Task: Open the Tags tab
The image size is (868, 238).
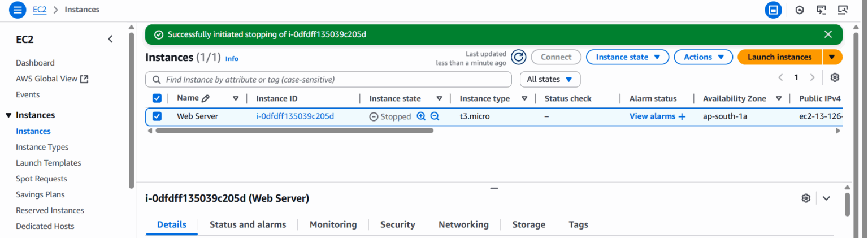Action: click(578, 224)
